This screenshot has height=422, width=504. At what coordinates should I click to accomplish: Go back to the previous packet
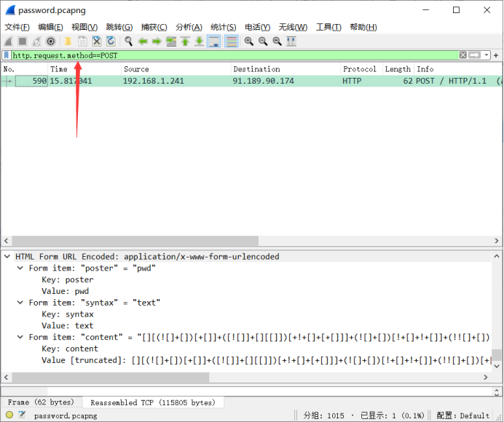pos(143,41)
